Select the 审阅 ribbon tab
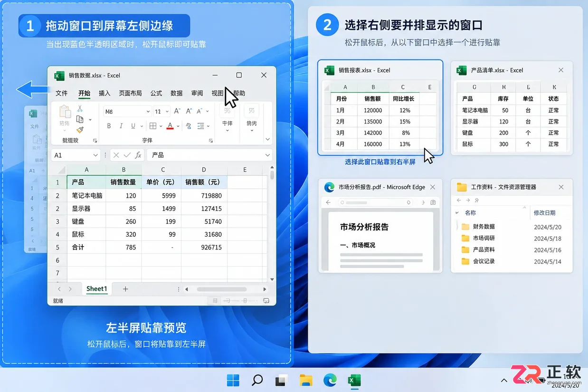 click(197, 93)
